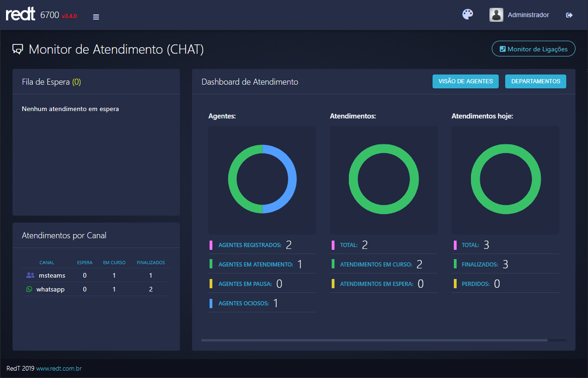The height and width of the screenshot is (378, 588).
Task: Select the whatsapp row label
Action: click(x=51, y=289)
